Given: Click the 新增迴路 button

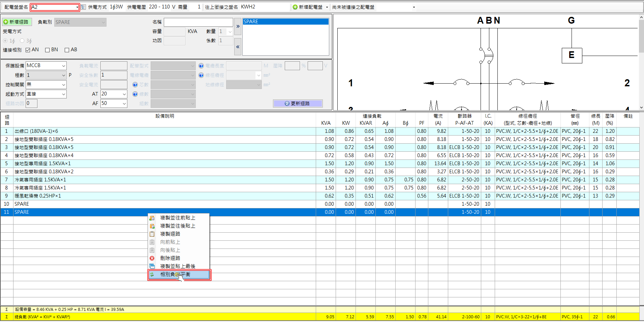Looking at the screenshot, I should pyautogui.click(x=17, y=22).
